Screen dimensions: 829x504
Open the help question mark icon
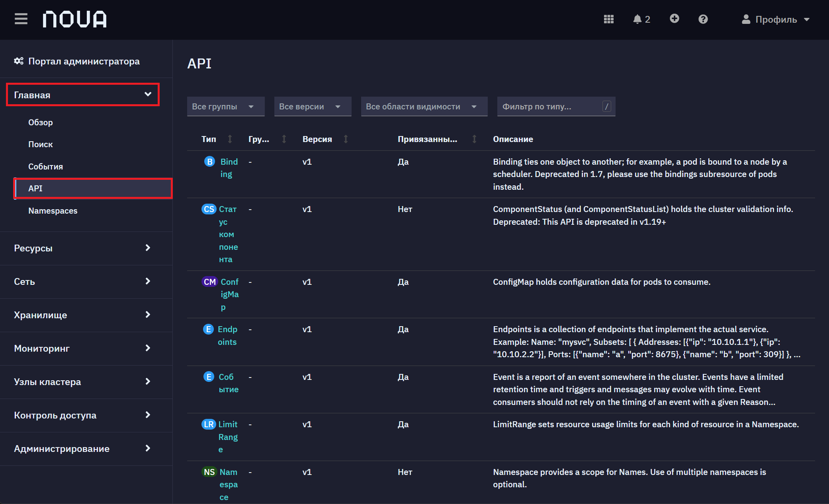tap(703, 19)
